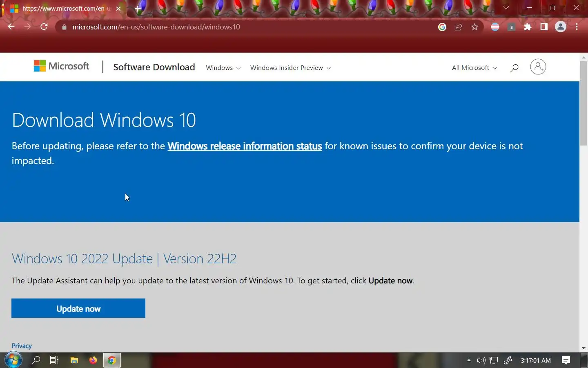Open Chrome three-dot menu
The image size is (588, 368).
tap(577, 27)
